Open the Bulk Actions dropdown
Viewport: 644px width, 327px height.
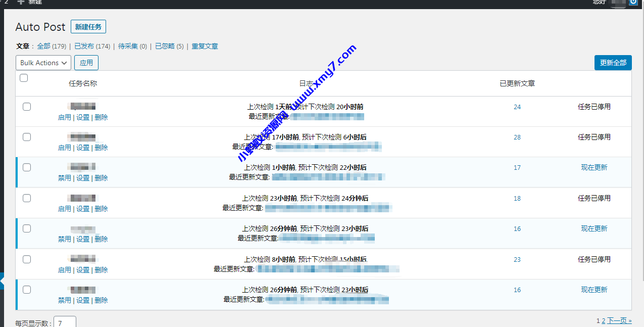point(43,62)
